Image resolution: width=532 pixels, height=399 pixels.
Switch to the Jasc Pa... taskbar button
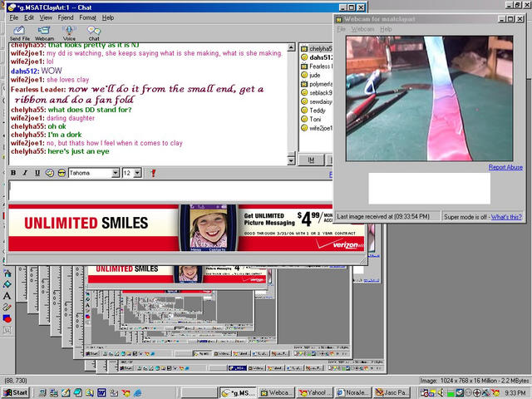point(392,393)
